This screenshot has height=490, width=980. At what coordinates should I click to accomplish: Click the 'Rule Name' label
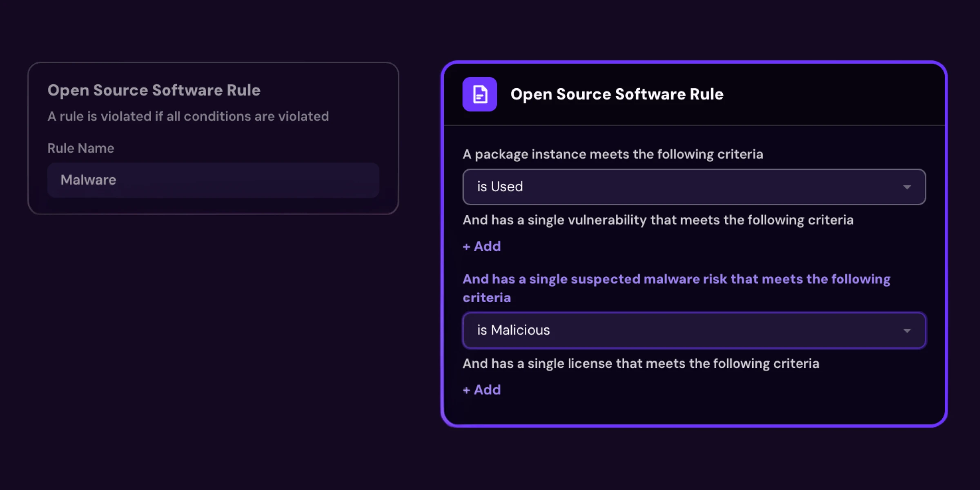(x=81, y=148)
